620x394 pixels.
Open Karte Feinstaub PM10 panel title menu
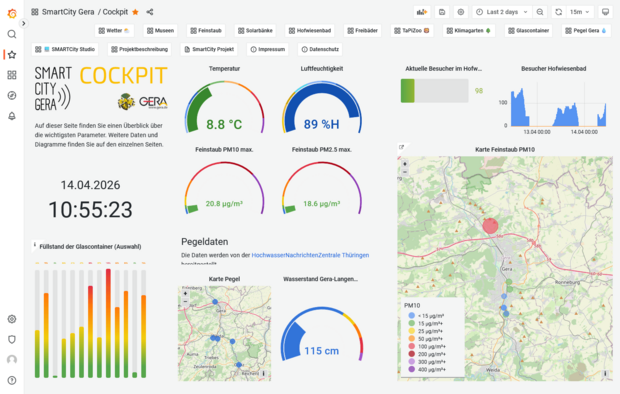coord(505,150)
